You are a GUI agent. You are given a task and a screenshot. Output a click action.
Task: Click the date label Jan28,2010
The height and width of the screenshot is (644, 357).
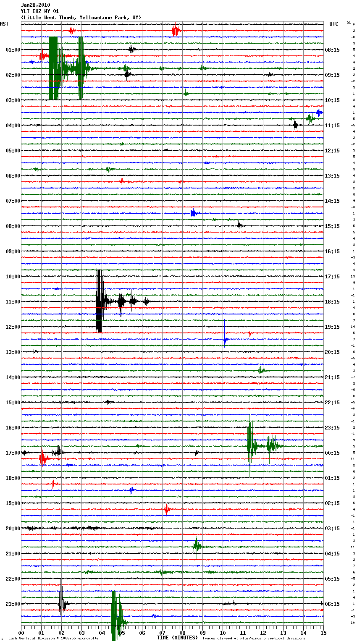[x=35, y=5]
